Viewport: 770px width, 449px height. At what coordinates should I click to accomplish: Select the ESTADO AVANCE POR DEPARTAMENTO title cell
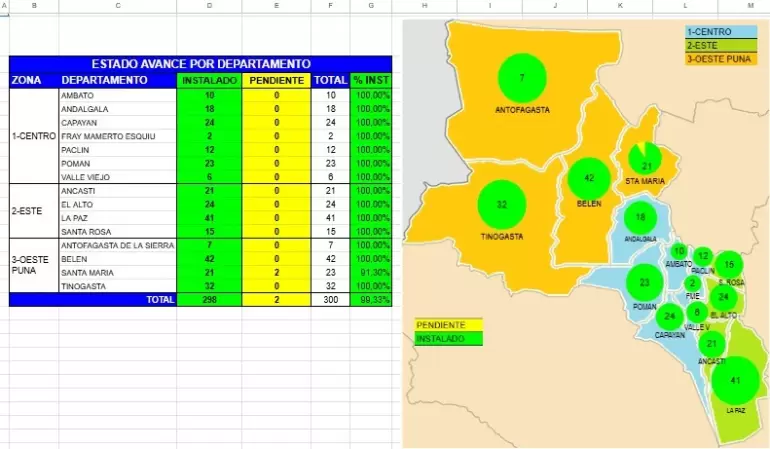201,63
